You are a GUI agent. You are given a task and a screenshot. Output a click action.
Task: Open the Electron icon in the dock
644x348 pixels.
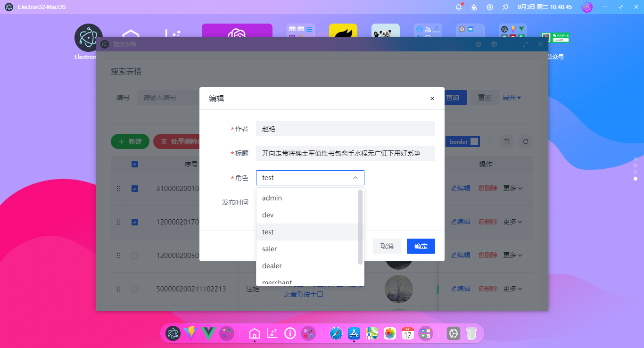(x=172, y=333)
